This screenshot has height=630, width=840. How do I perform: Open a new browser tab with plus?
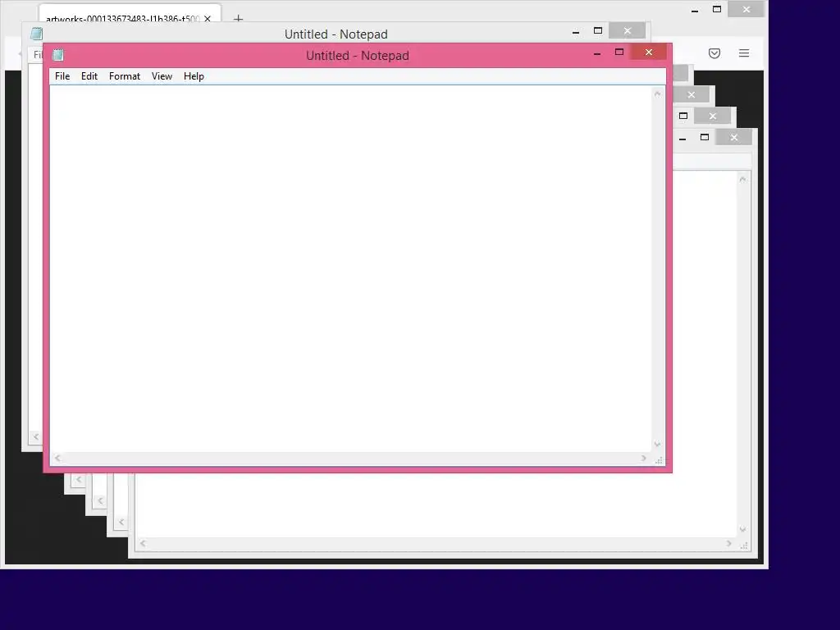[x=239, y=19]
